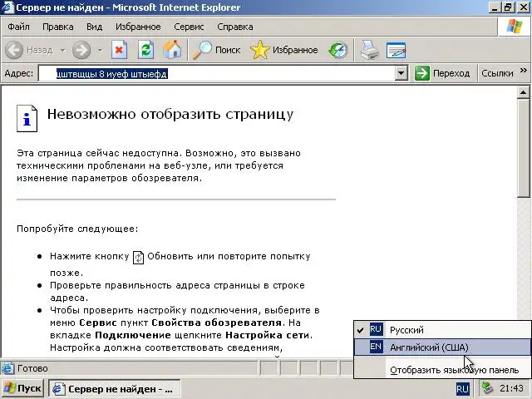The width and height of the screenshot is (532, 399).
Task: Open the Правка menu
Action: tap(58, 27)
